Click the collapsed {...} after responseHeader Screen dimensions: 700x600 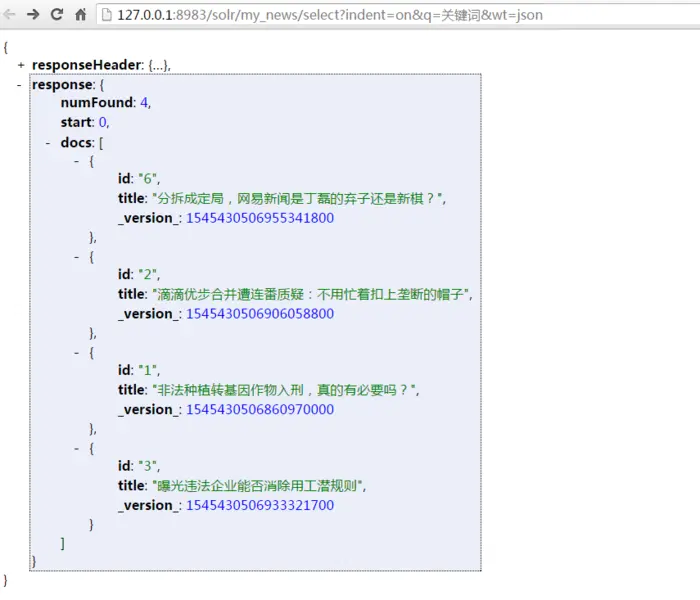(158, 66)
